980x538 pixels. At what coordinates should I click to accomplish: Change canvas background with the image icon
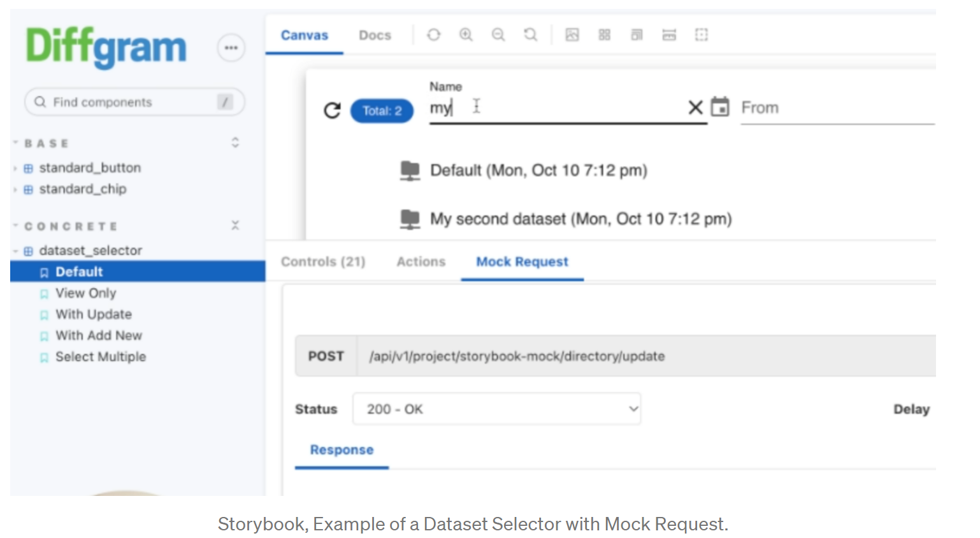572,34
